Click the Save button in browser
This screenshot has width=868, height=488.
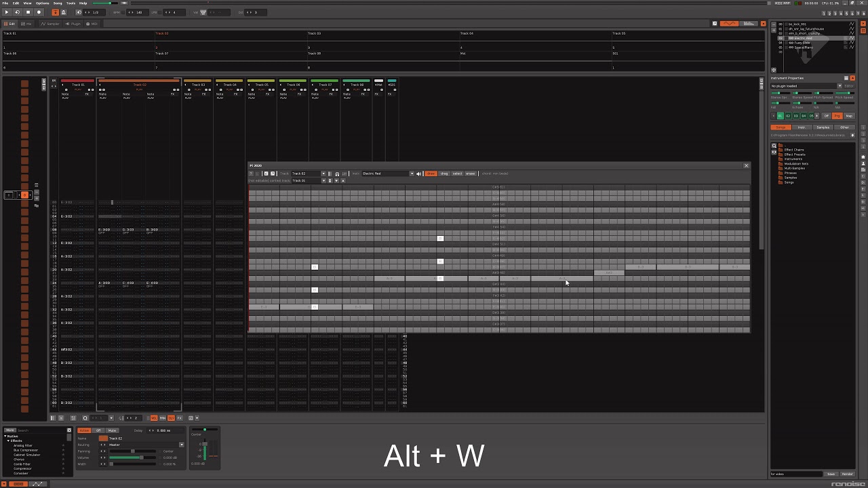[832, 474]
